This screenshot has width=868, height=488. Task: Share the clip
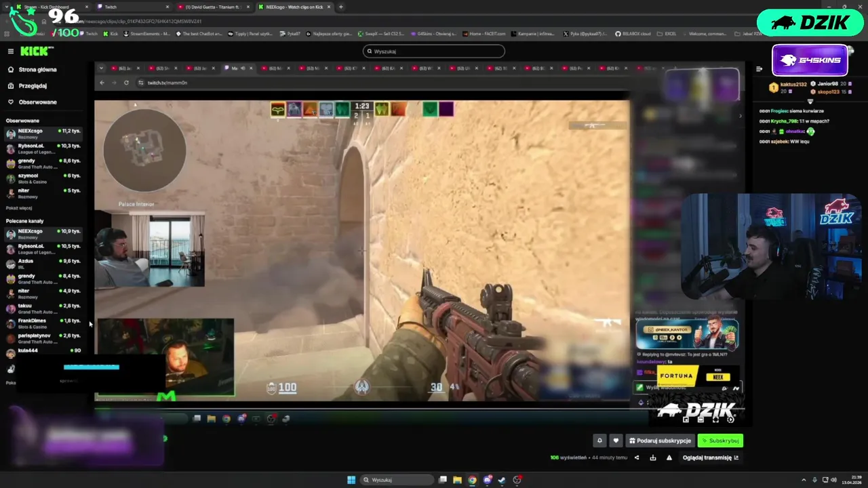[x=636, y=457]
